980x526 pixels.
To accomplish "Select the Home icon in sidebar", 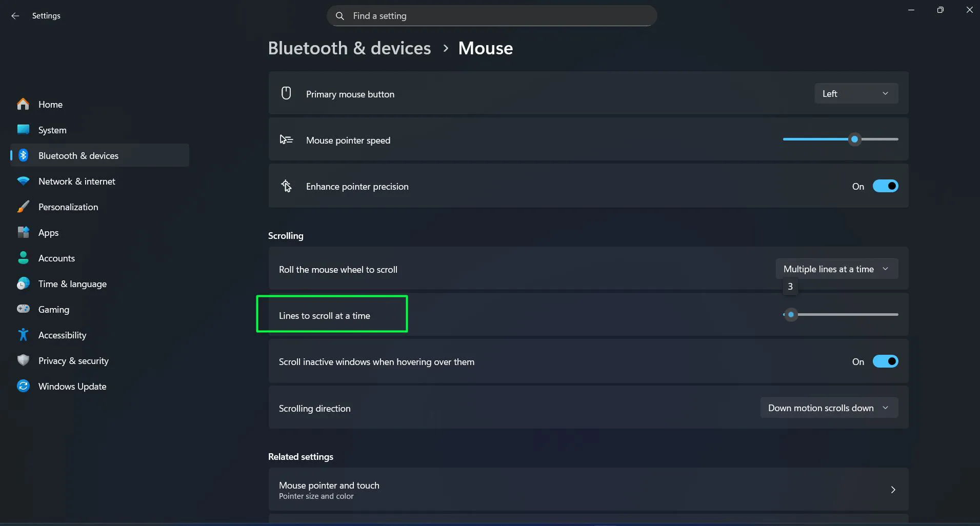I will (24, 104).
